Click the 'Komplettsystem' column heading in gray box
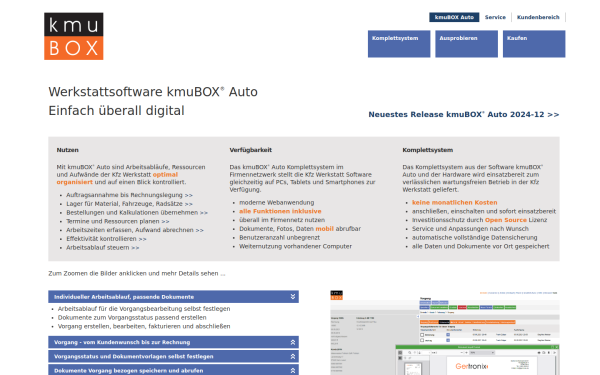 [x=427, y=150]
